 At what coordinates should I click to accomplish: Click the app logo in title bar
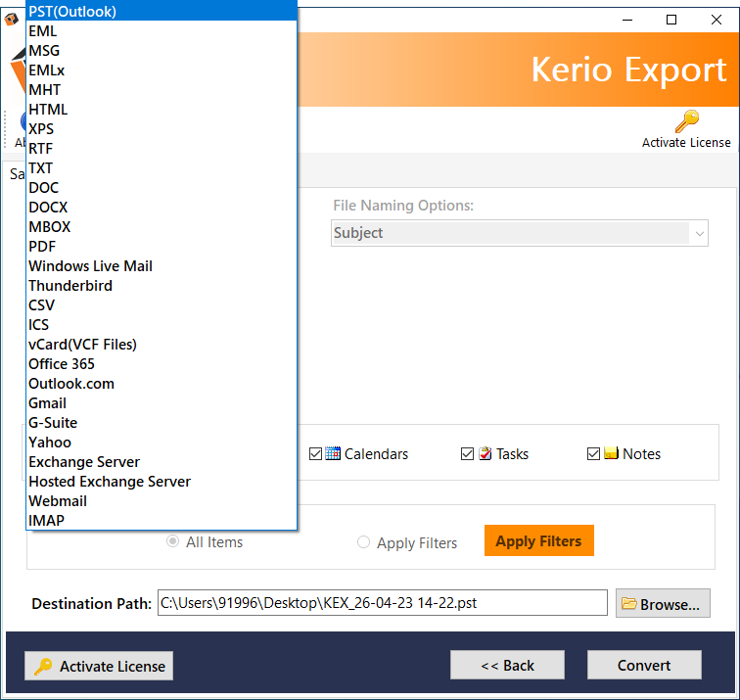tap(12, 20)
